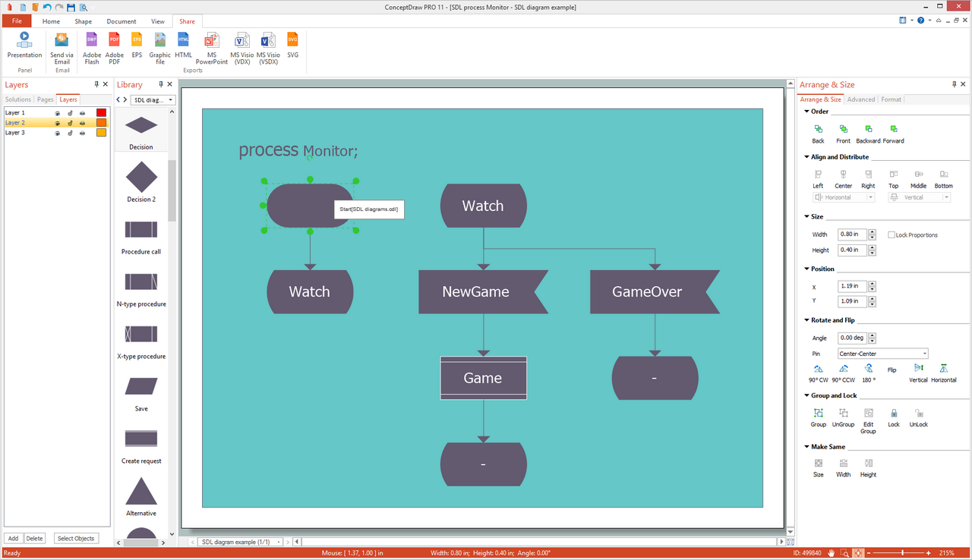
Task: Open the SDL diagrams library dropdown
Action: click(x=153, y=100)
